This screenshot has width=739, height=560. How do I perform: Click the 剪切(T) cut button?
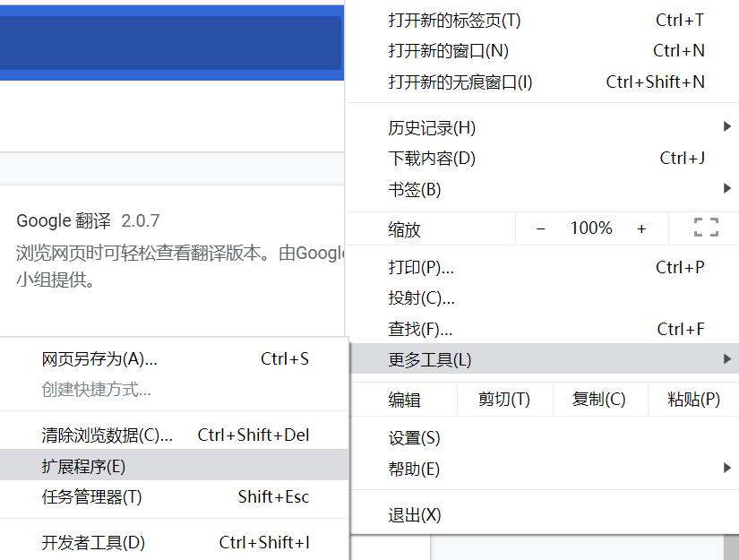click(504, 400)
